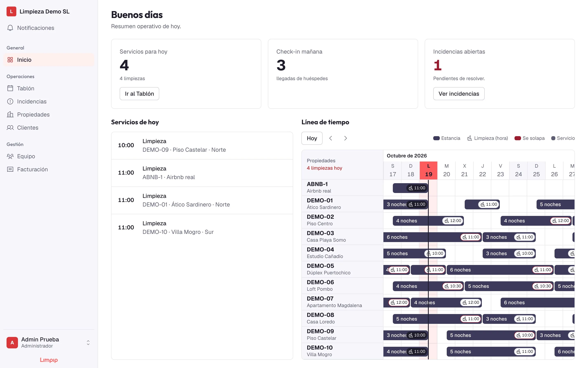Click the Hoy button in timeline
The image size is (588, 368).
(312, 138)
